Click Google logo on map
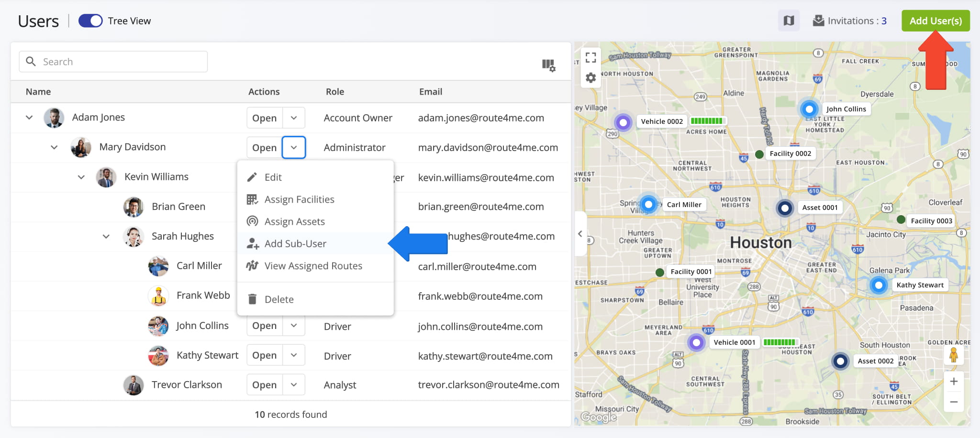The image size is (980, 438). 599,417
